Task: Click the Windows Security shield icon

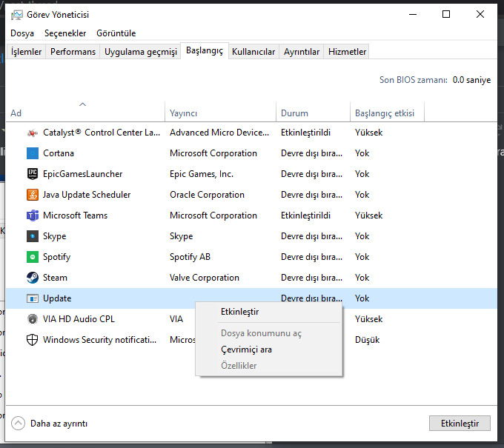Action: tap(33, 340)
